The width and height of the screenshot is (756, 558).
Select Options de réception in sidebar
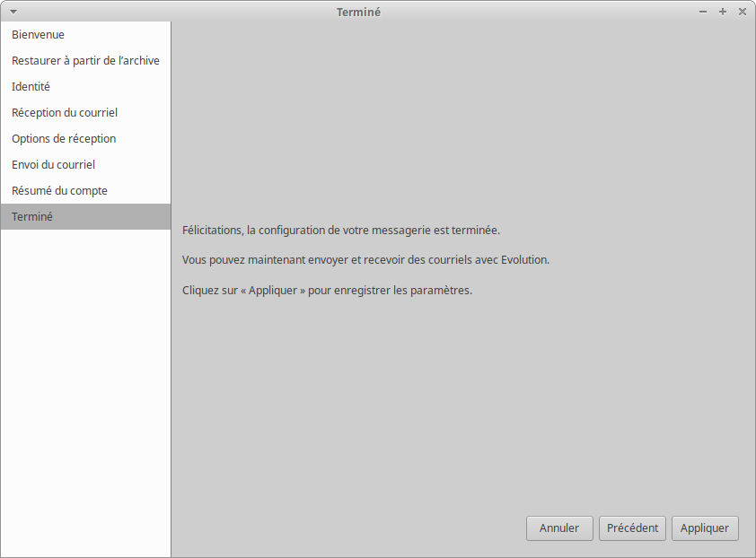(x=64, y=139)
